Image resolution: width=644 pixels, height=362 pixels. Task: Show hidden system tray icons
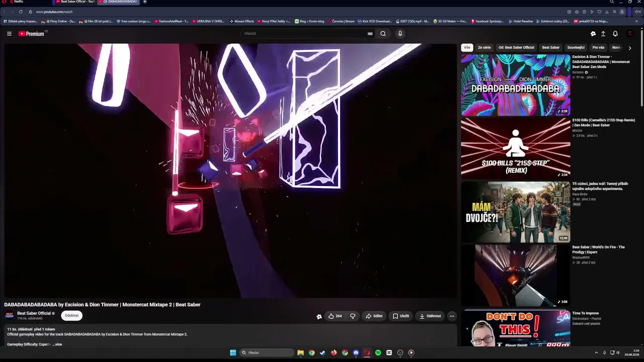coord(596,352)
